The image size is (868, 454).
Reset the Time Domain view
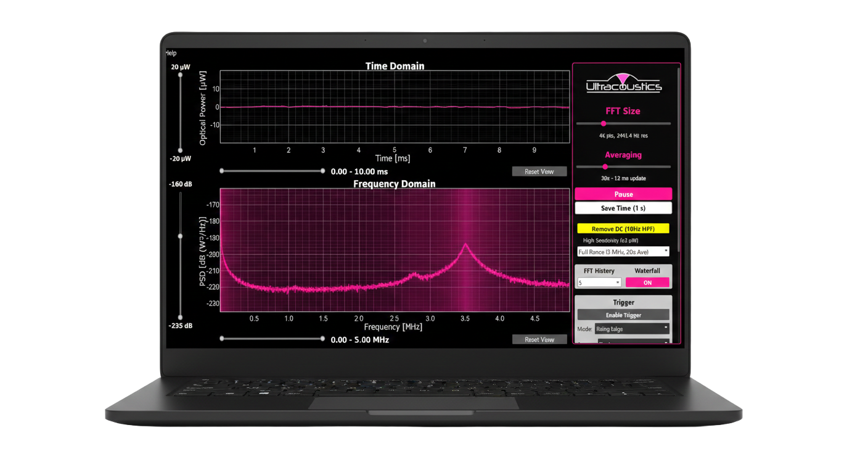[x=539, y=171]
